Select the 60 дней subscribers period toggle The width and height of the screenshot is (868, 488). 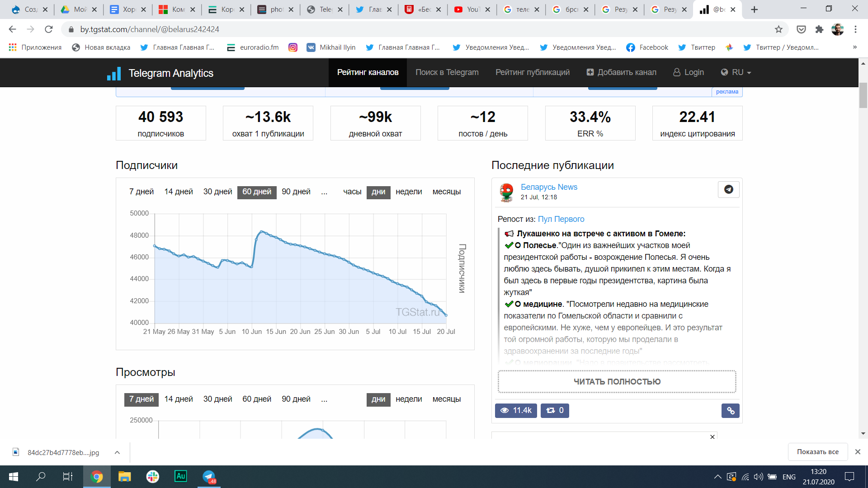[x=257, y=191]
